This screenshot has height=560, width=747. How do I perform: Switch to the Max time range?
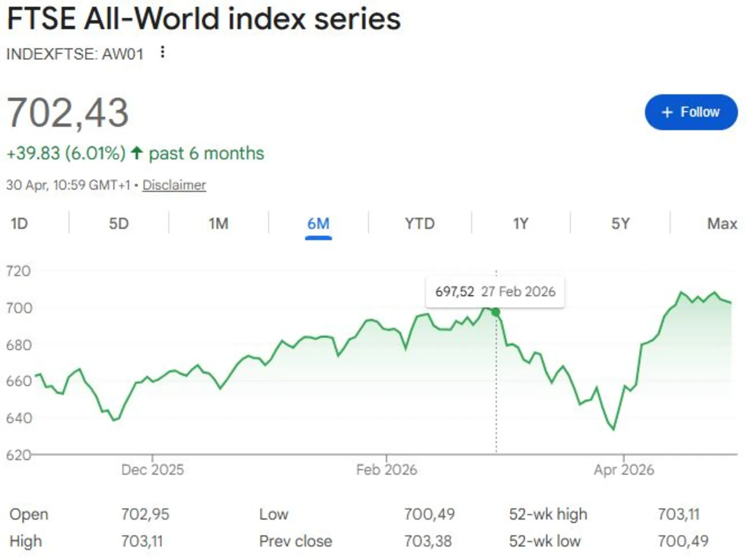[x=722, y=224]
